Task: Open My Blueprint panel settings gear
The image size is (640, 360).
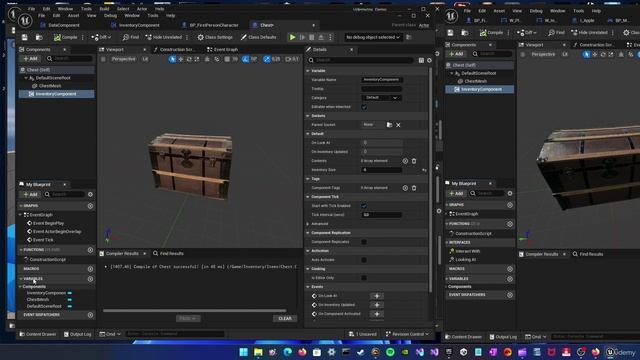Action: click(x=91, y=194)
